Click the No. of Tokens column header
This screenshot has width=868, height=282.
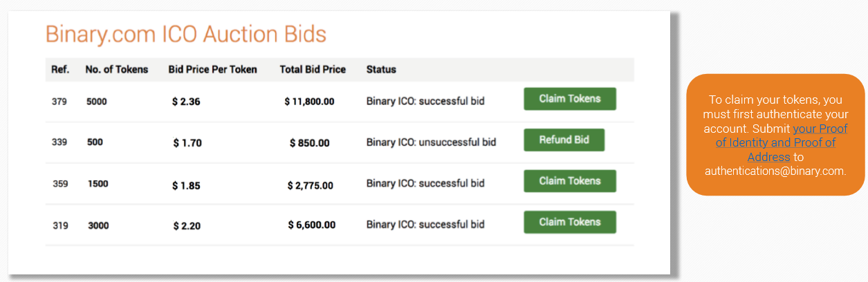(117, 69)
